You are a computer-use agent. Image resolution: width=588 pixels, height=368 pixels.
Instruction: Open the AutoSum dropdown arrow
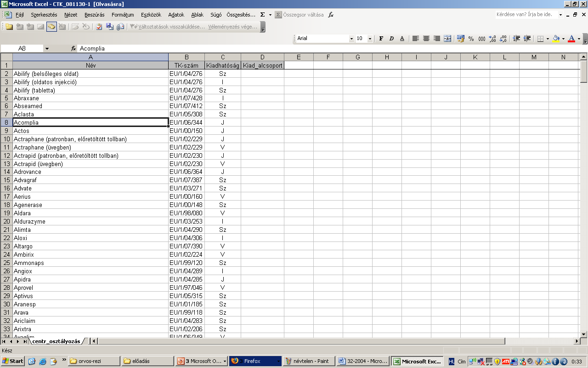click(x=270, y=15)
